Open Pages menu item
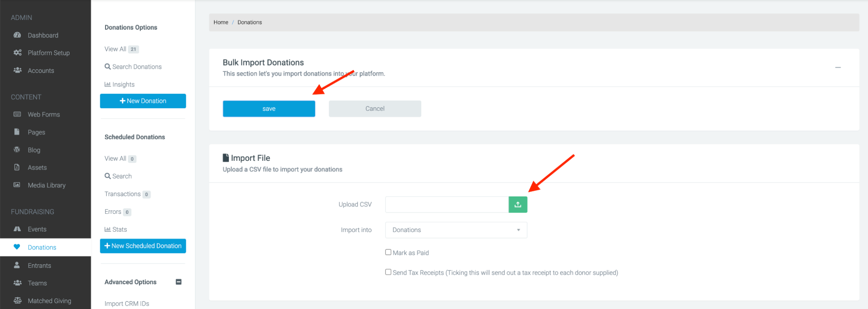The width and height of the screenshot is (868, 309). pos(36,132)
